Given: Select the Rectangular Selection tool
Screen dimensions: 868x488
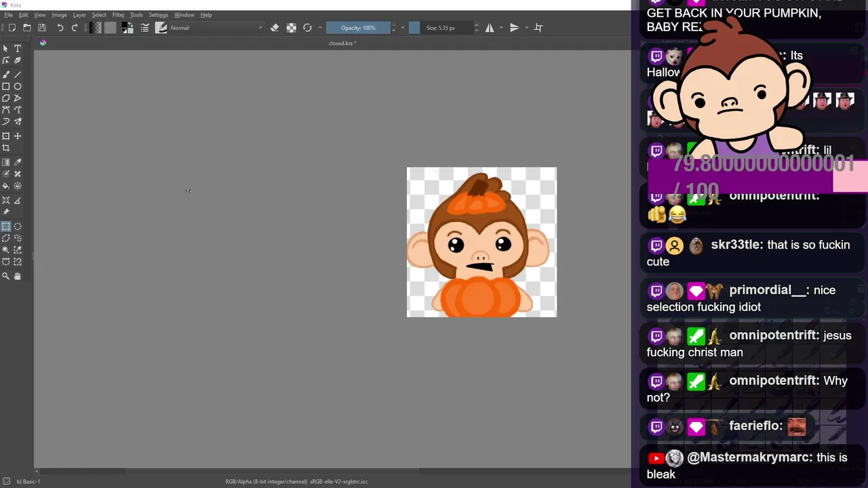Looking at the screenshot, I should 6,226.
